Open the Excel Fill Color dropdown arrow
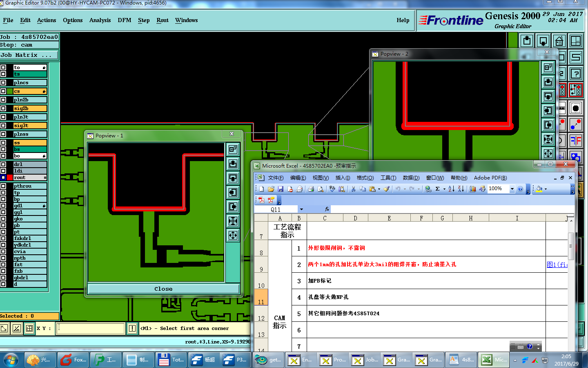Screen dimensions: 588x368 tap(546, 189)
